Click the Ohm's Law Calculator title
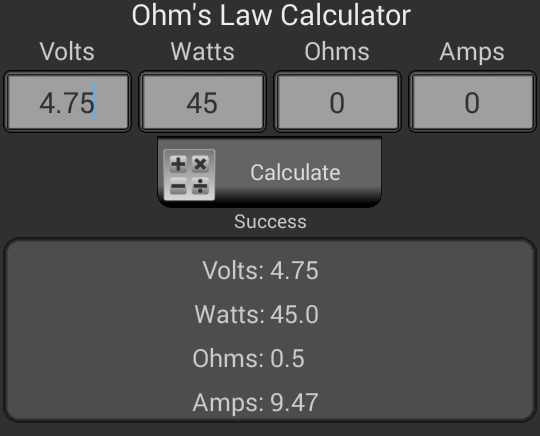The width and height of the screenshot is (540, 436). click(271, 15)
